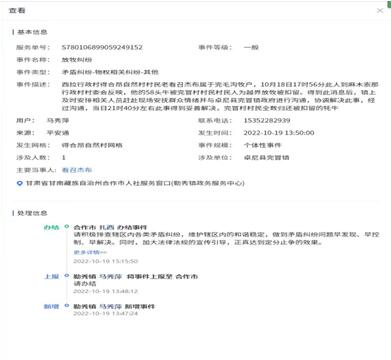Click the 事件描述 paragraph text

pyautogui.click(x=220, y=96)
